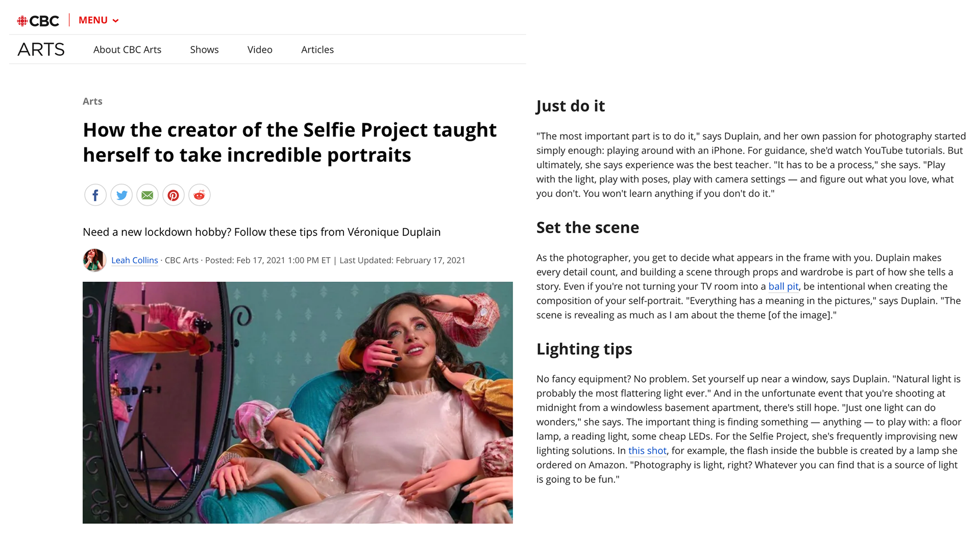Open the ARTS section logo
Screen dimensions: 980x548
41,49
